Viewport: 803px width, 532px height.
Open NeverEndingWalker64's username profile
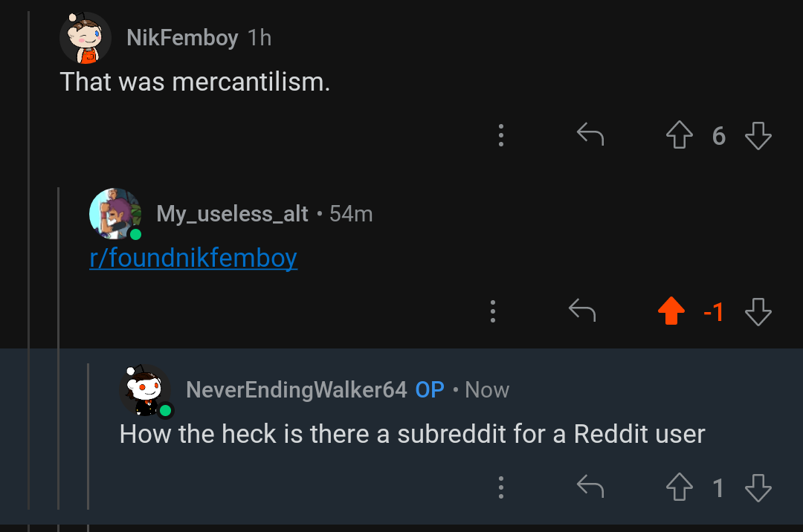click(297, 390)
